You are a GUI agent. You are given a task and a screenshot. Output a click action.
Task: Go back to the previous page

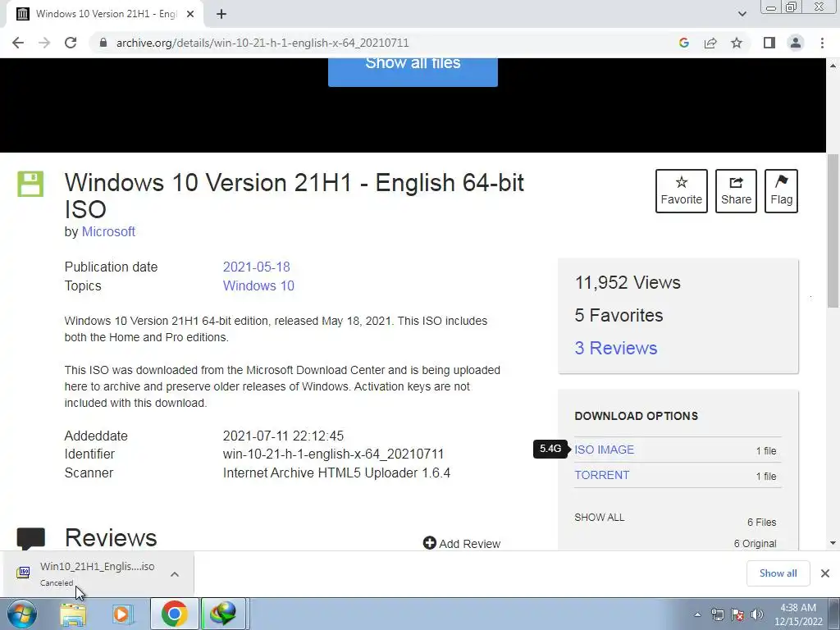[x=18, y=43]
